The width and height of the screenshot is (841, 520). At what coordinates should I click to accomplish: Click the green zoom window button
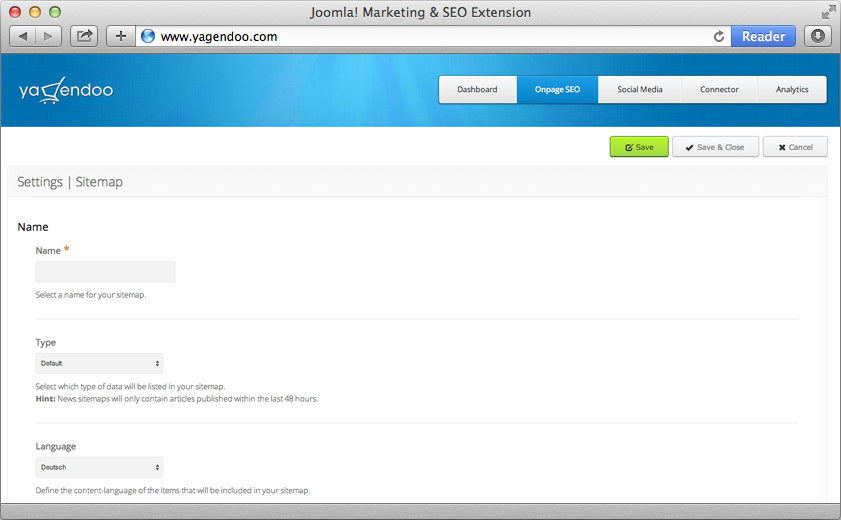55,12
